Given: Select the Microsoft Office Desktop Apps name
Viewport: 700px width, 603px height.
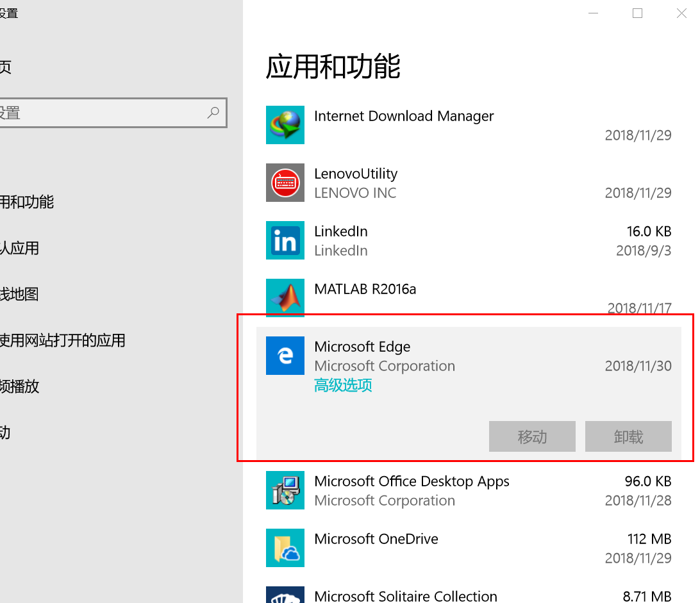Looking at the screenshot, I should click(412, 481).
